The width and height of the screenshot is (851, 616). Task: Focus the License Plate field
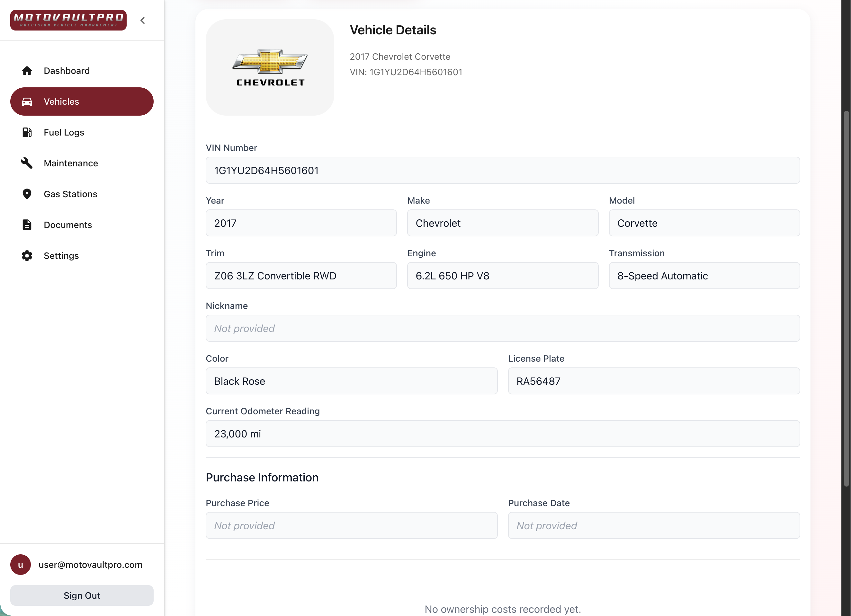point(654,381)
